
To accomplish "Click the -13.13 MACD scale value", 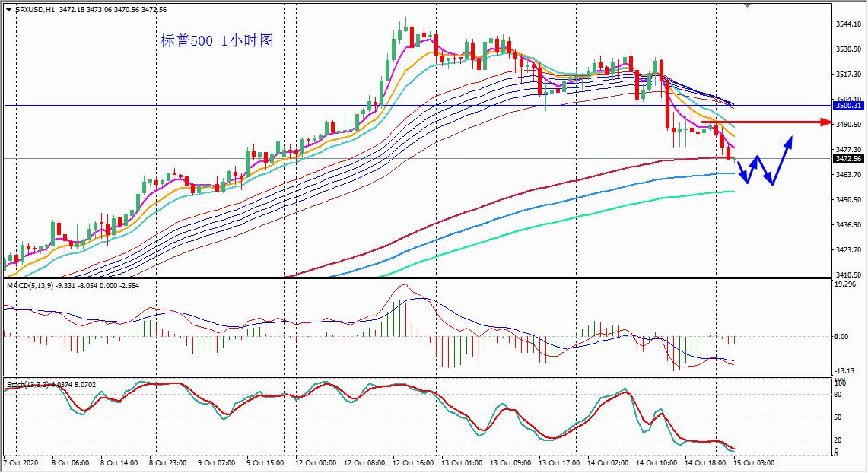I will click(x=844, y=371).
